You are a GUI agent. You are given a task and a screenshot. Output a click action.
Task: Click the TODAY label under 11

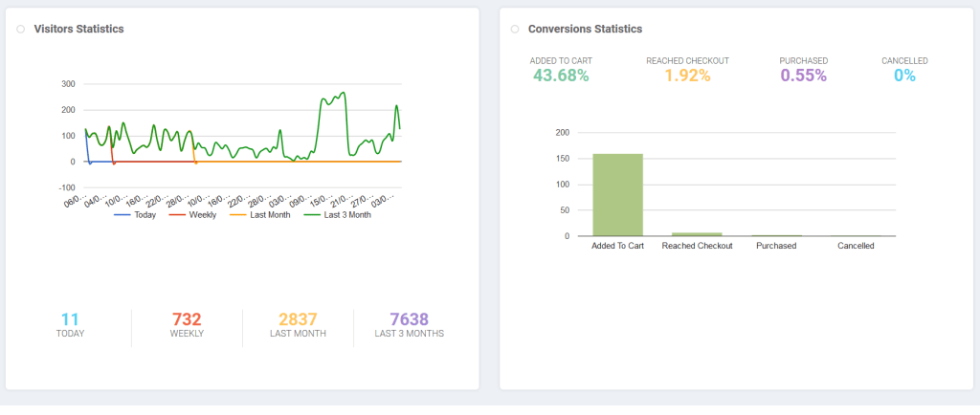coord(70,334)
